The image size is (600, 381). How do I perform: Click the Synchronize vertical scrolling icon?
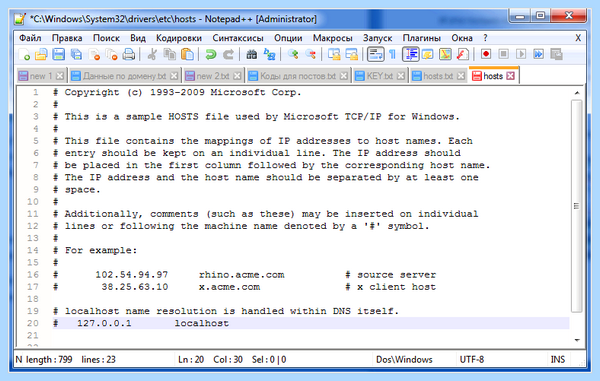tap(334, 54)
